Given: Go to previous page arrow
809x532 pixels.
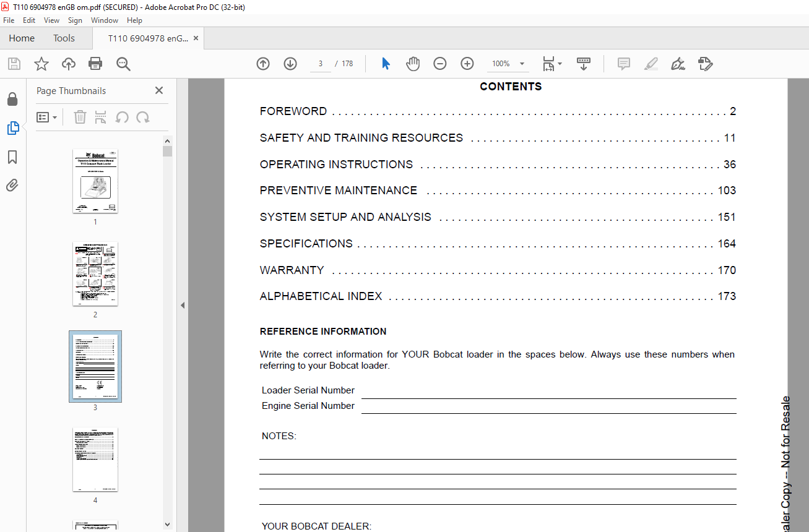Looking at the screenshot, I should pyautogui.click(x=263, y=64).
